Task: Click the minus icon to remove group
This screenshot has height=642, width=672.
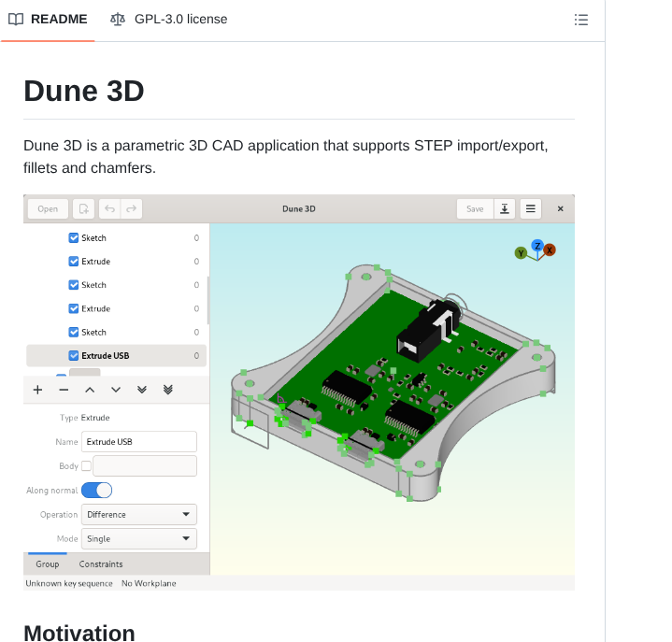Action: (x=64, y=390)
